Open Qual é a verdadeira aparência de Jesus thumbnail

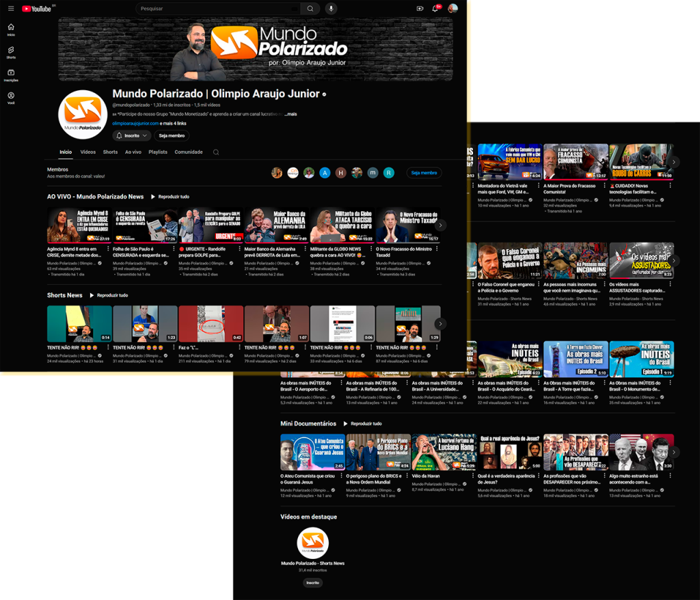pyautogui.click(x=510, y=452)
